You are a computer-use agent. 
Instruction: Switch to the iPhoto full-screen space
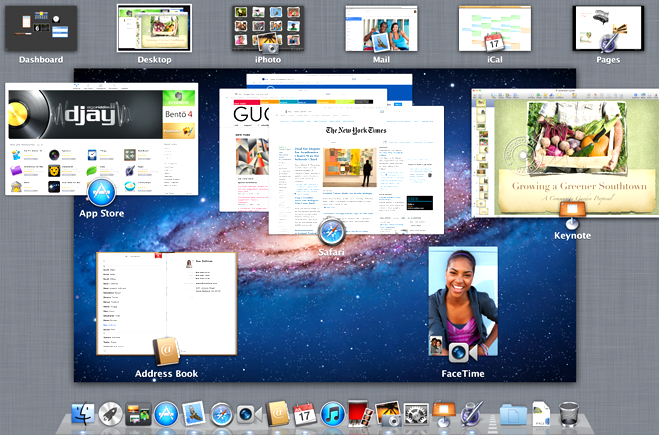coord(268,28)
